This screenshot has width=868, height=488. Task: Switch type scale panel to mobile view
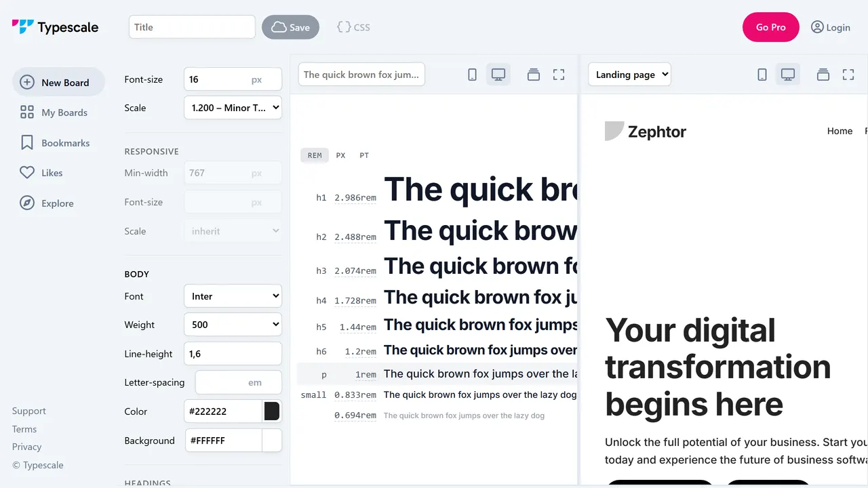473,75
